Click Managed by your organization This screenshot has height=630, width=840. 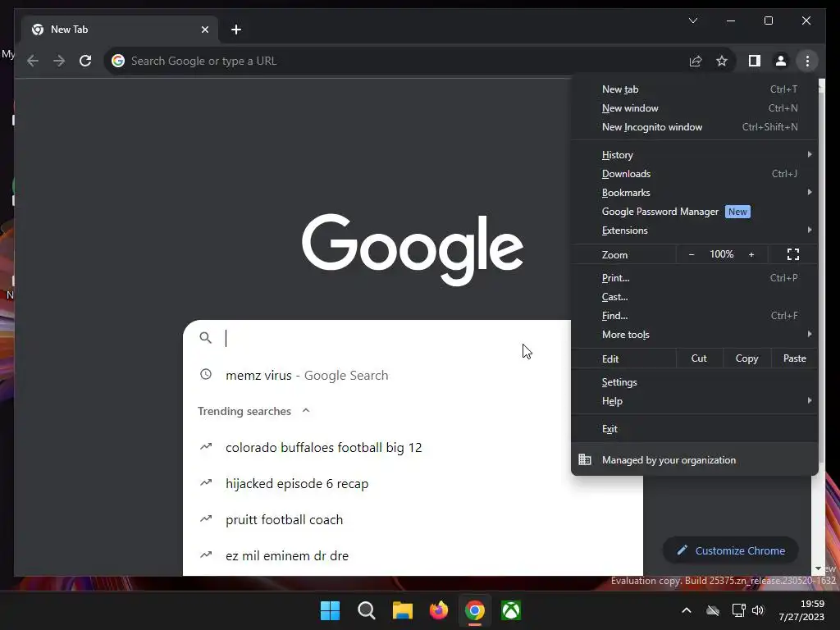click(695, 459)
